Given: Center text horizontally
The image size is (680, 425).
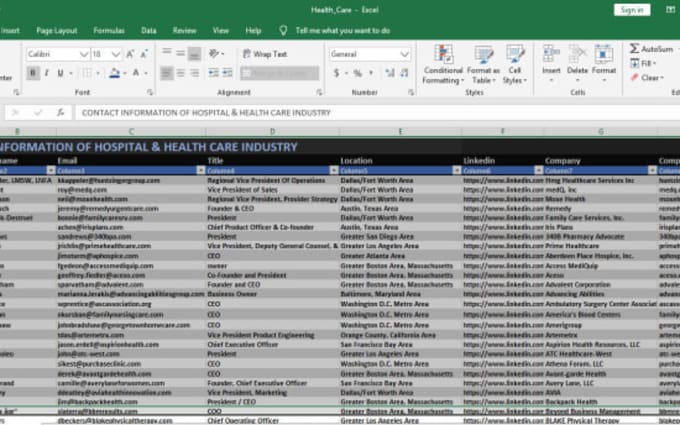Looking at the screenshot, I should (x=180, y=73).
